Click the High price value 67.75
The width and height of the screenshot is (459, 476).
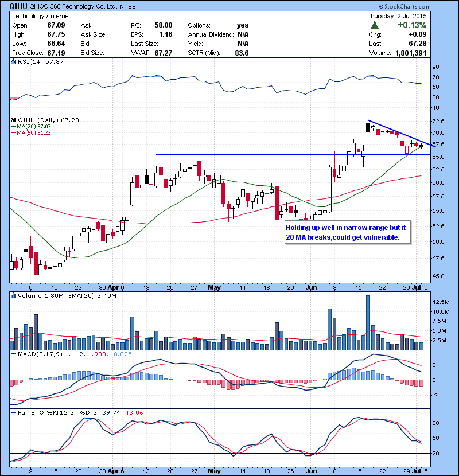(x=56, y=34)
